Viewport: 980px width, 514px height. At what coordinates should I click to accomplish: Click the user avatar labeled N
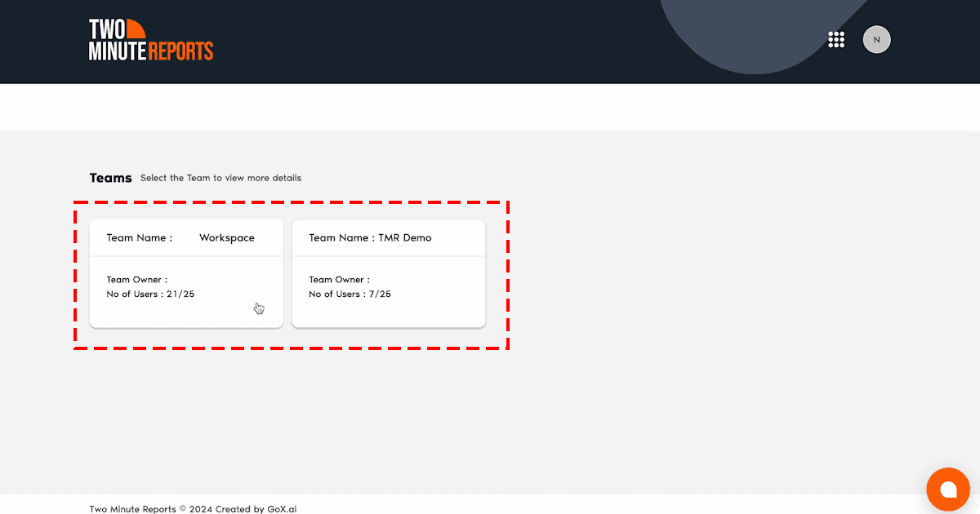click(x=876, y=39)
